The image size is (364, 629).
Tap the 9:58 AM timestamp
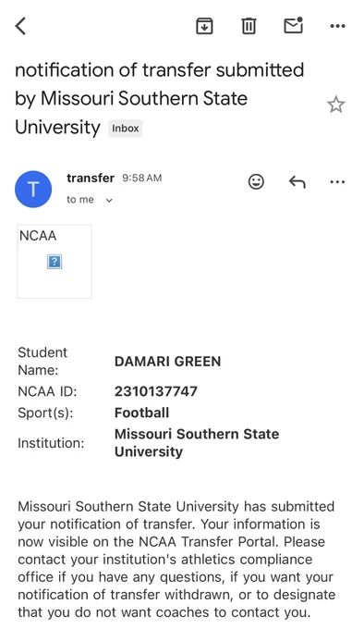point(142,179)
